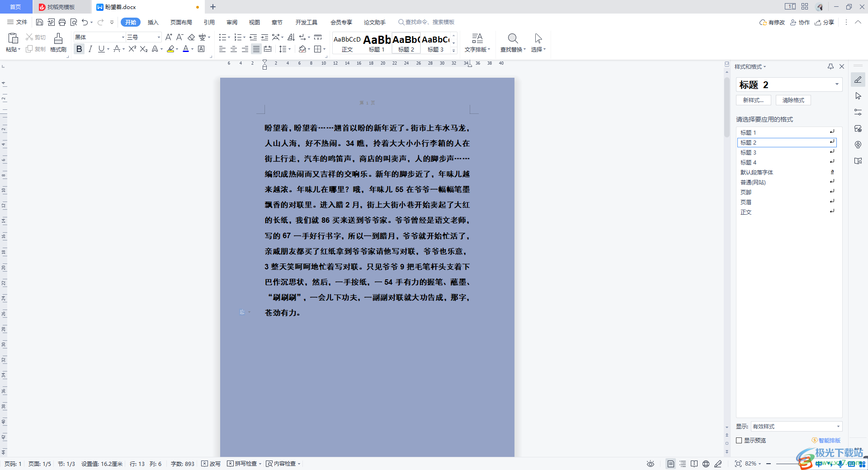Toggle Underline formatting
This screenshot has height=470, width=868.
tap(101, 49)
